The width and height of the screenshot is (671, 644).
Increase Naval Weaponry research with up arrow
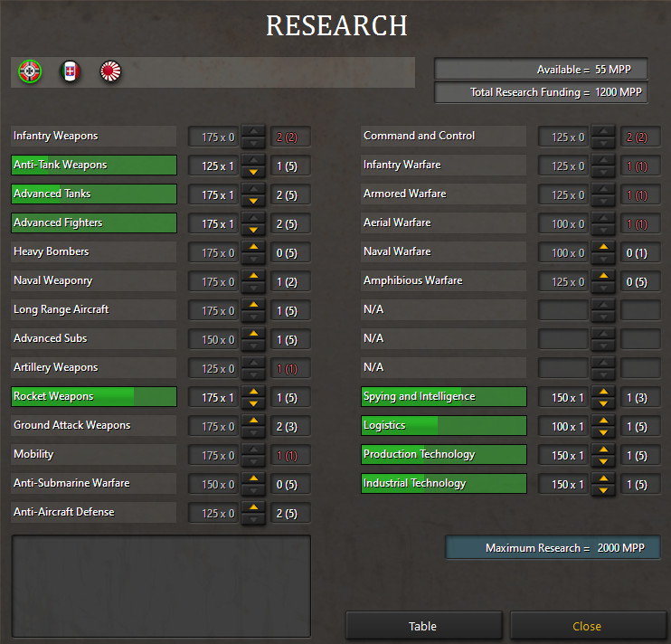253,276
